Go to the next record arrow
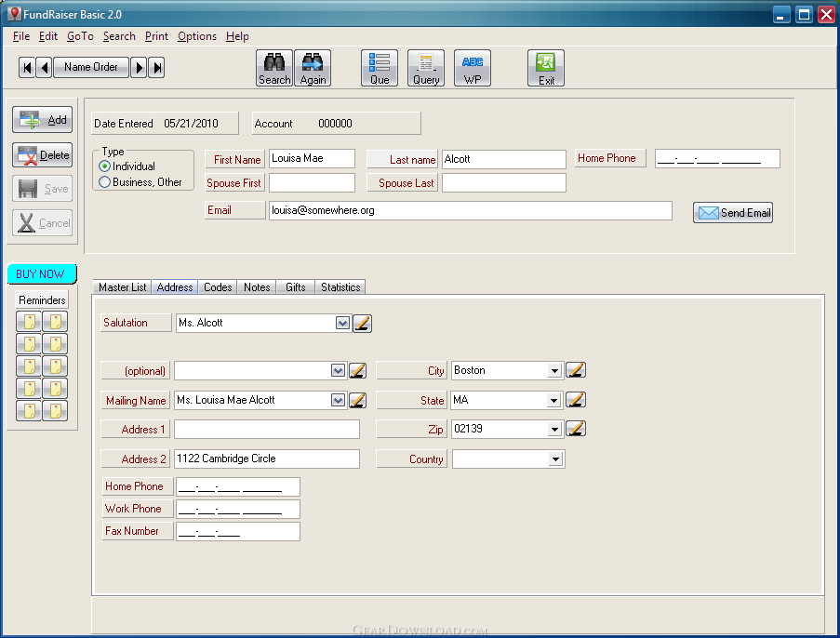Image resolution: width=840 pixels, height=638 pixels. pos(139,68)
